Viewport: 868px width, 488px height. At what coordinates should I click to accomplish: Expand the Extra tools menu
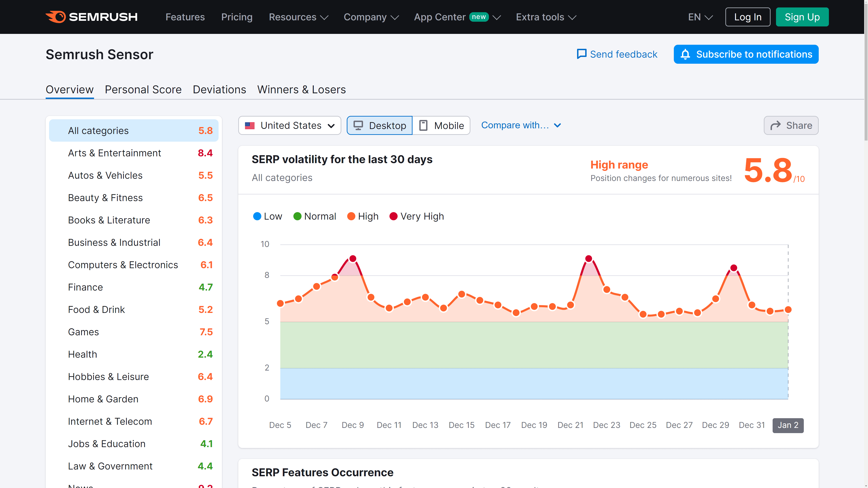click(x=546, y=17)
